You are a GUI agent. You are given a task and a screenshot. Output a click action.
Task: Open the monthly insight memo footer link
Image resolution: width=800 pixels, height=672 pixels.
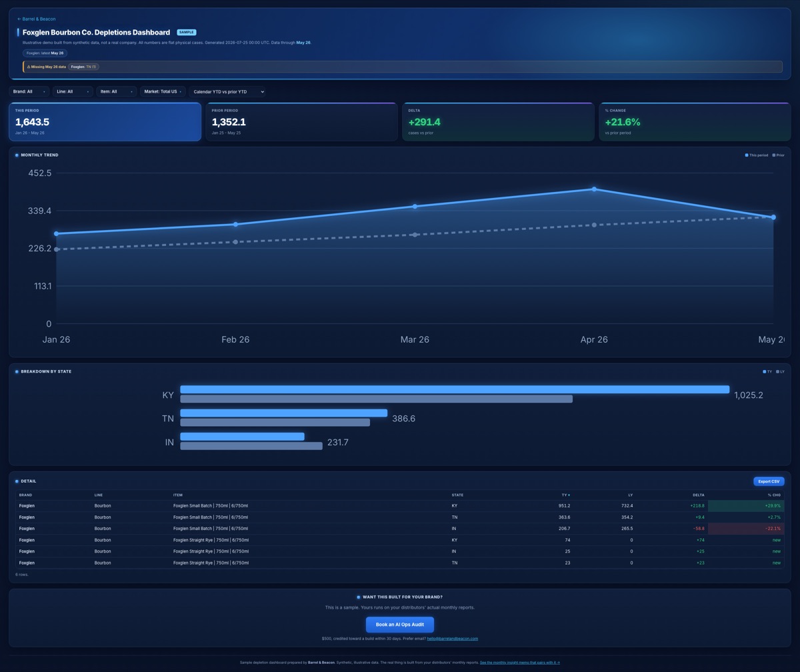point(520,663)
